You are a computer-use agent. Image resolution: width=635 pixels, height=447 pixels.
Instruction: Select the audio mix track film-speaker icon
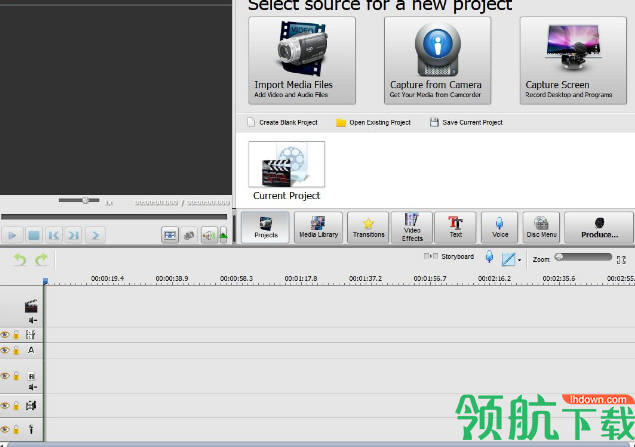pos(31,405)
